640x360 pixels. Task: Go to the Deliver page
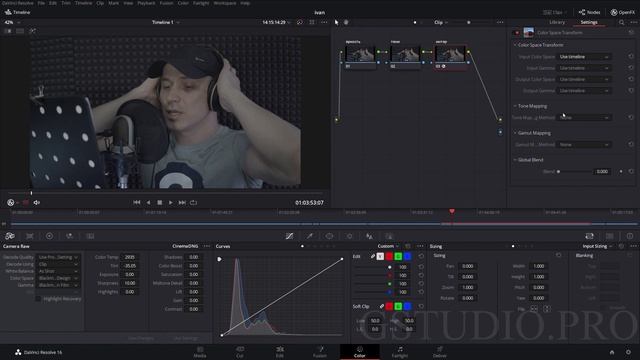(x=440, y=352)
